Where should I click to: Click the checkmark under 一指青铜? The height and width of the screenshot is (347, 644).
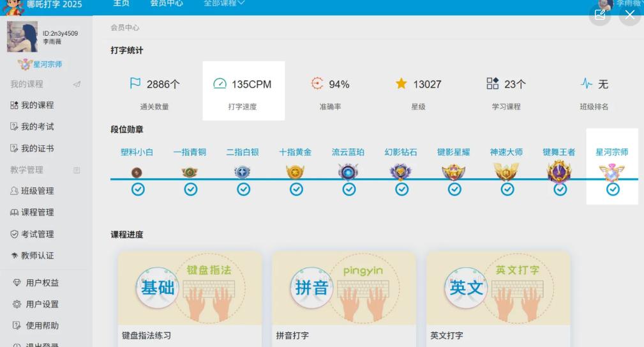190,189
